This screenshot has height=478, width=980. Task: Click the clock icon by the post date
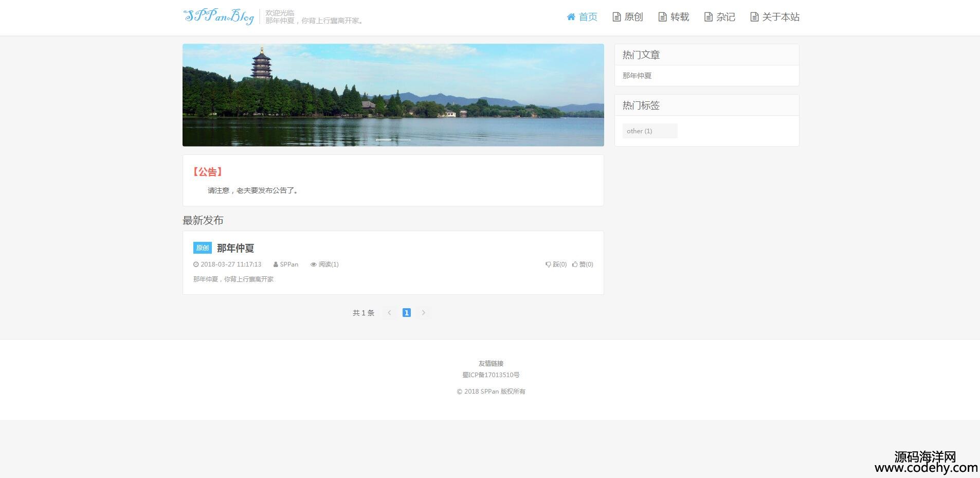196,264
